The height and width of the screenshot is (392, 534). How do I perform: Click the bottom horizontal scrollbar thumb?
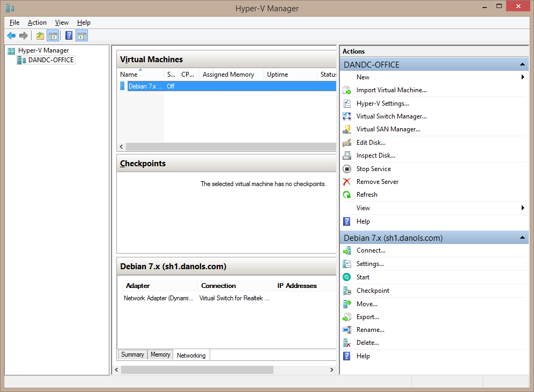pyautogui.click(x=197, y=369)
